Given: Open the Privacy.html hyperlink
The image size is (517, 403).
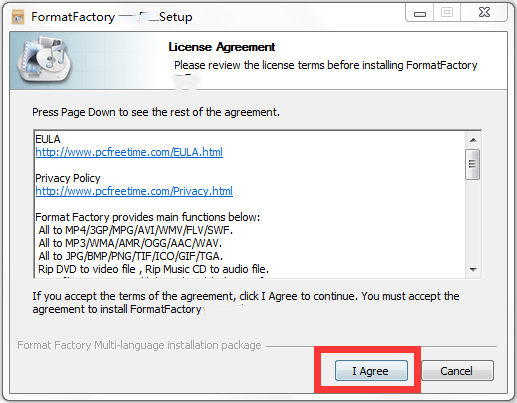Looking at the screenshot, I should (134, 191).
